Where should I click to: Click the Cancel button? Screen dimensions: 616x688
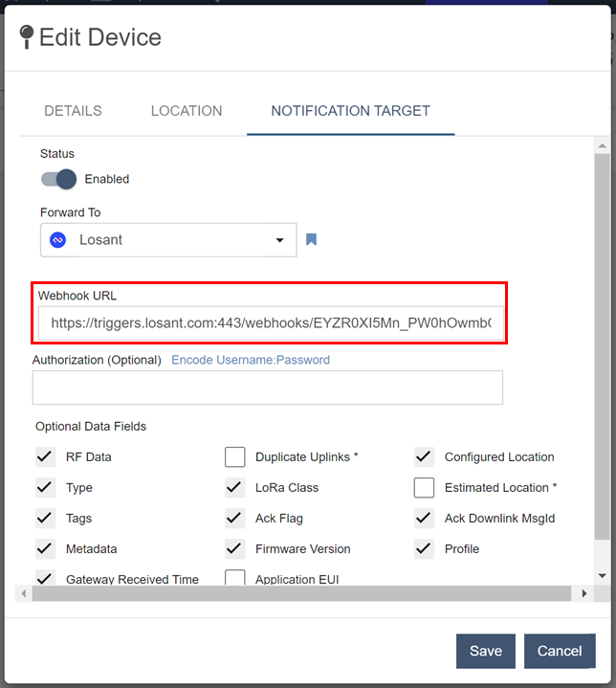point(560,651)
